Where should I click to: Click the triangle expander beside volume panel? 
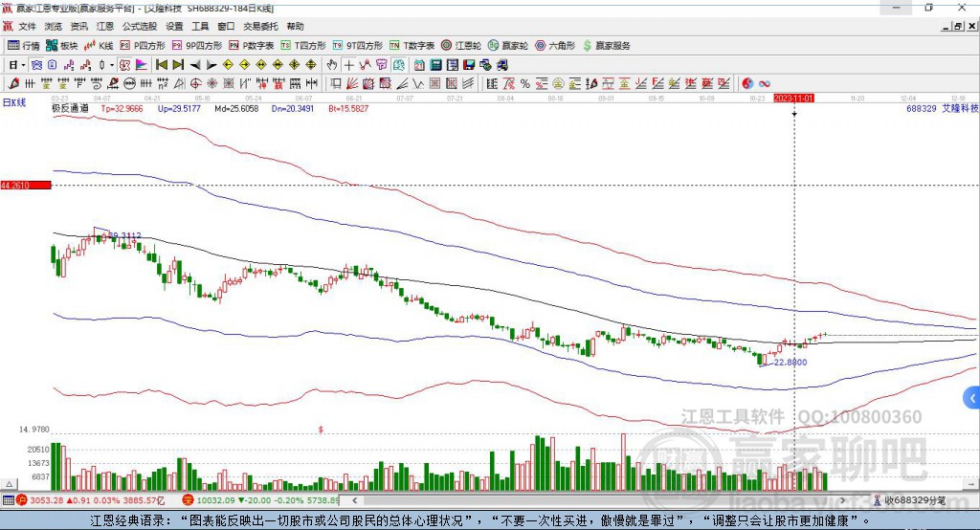point(10,484)
